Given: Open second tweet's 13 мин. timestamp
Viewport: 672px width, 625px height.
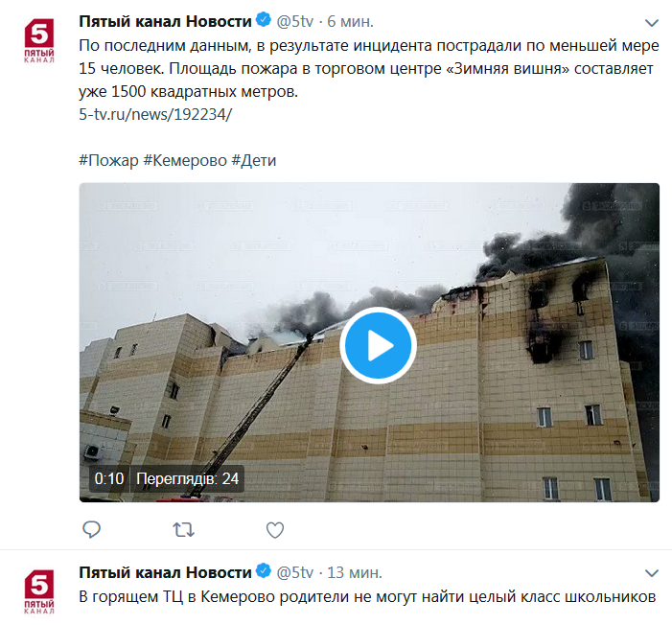Looking at the screenshot, I should click(355, 572).
